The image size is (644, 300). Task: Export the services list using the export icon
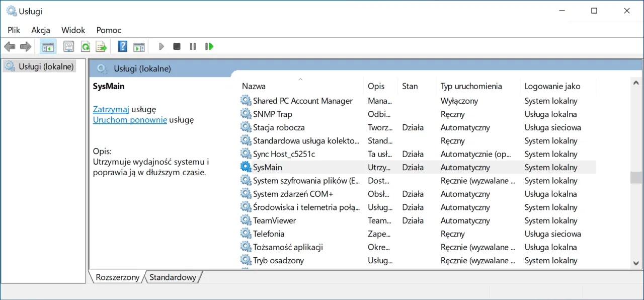101,46
